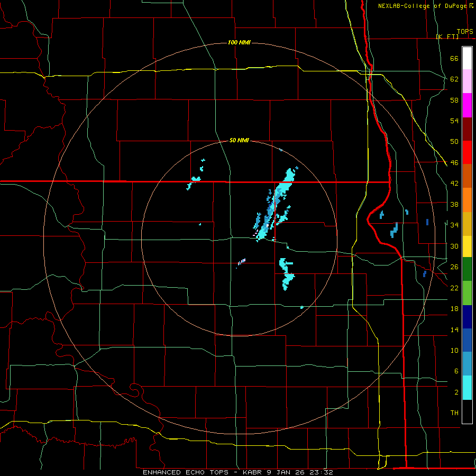This screenshot has height=476, width=476.
Task: Click the legend value '46'
Action: pyautogui.click(x=454, y=163)
